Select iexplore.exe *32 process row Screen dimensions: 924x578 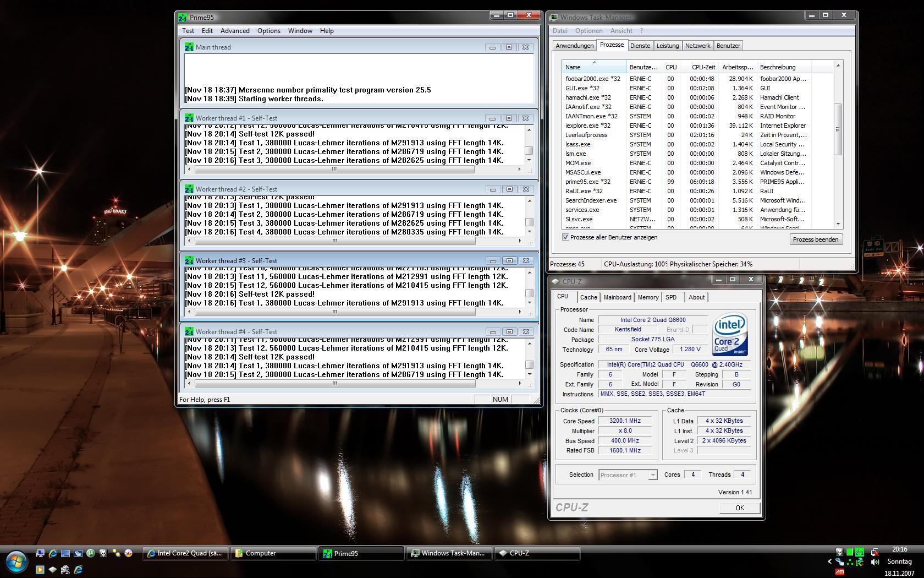[686, 126]
